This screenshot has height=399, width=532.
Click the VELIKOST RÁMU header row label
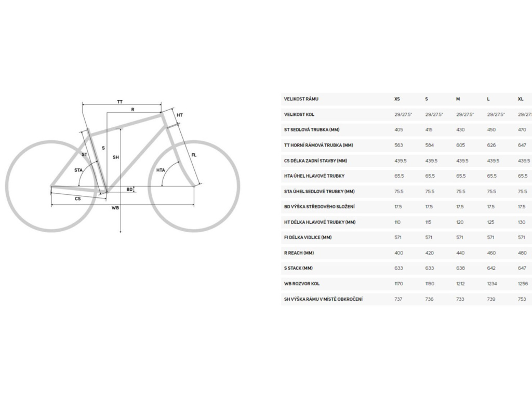click(301, 98)
